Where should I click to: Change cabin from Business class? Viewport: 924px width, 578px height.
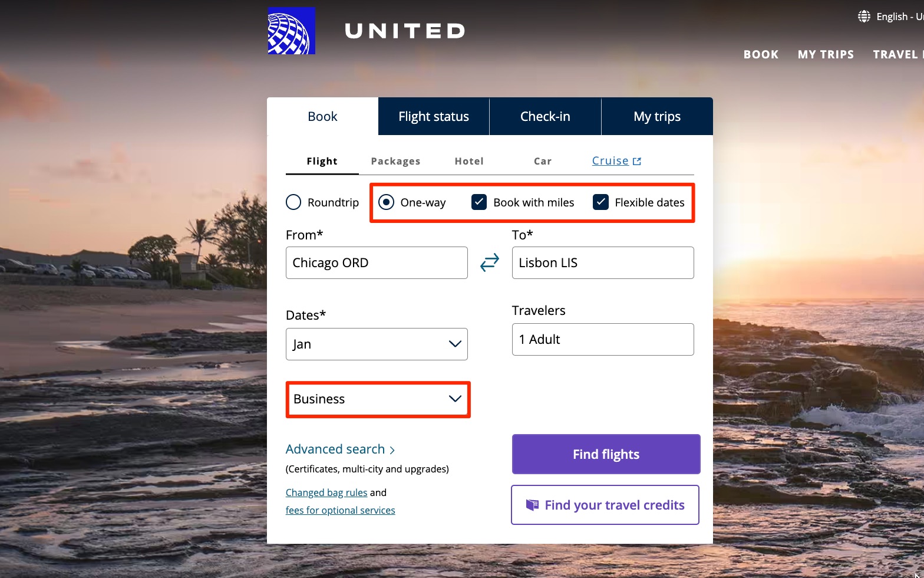(x=377, y=399)
